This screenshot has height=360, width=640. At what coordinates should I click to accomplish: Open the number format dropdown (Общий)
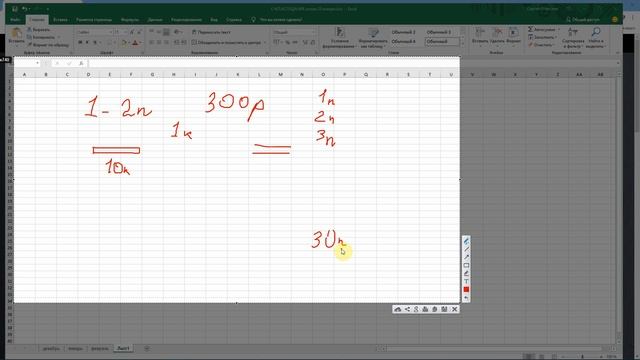coord(313,32)
